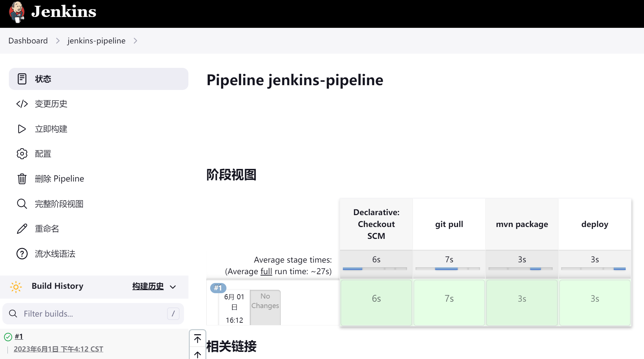Go to Dashboard breadcrumb
Viewport: 644px width, 359px height.
click(28, 41)
